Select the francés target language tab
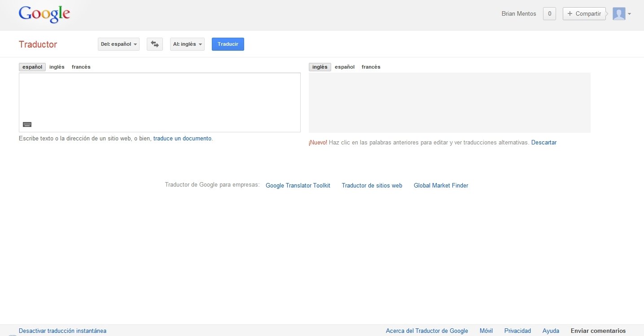 [x=371, y=67]
